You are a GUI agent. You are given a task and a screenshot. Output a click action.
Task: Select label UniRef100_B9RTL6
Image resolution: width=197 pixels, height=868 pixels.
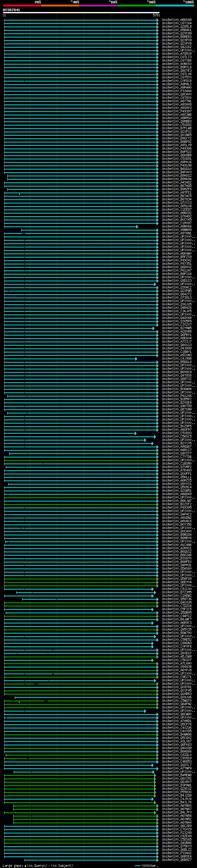click(177, 67)
